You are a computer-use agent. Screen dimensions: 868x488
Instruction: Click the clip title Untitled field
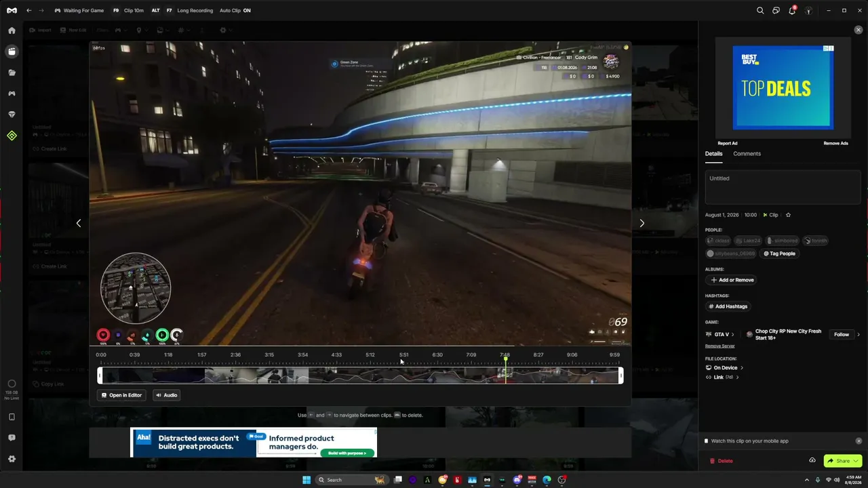pyautogui.click(x=783, y=186)
